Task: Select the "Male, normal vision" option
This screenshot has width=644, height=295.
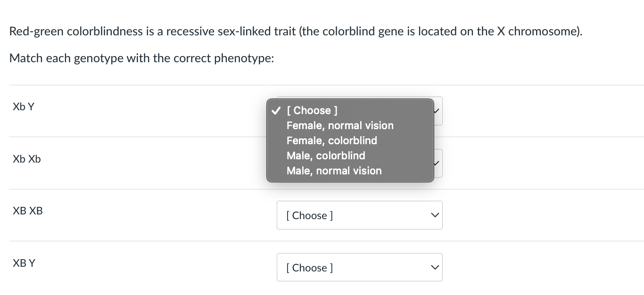Action: (x=334, y=171)
